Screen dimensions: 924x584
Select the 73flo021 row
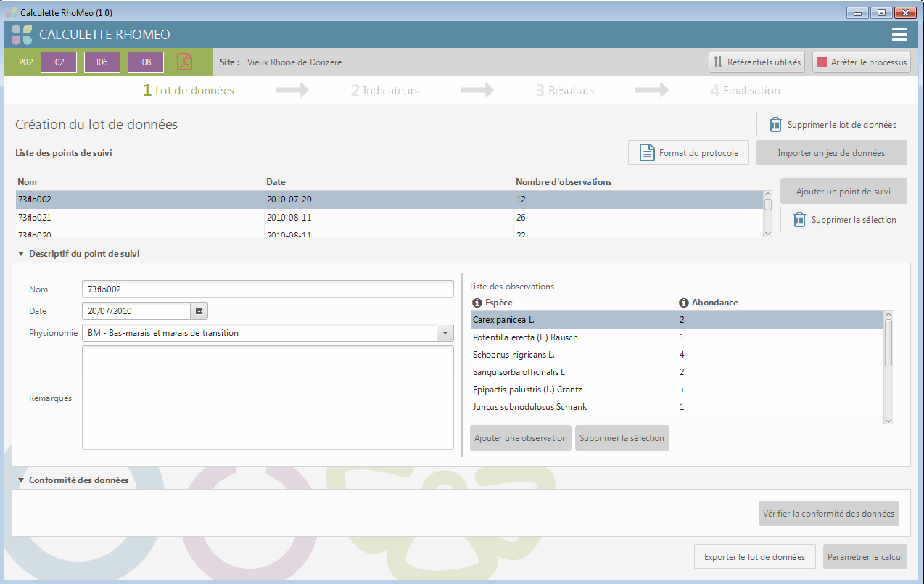(x=389, y=217)
